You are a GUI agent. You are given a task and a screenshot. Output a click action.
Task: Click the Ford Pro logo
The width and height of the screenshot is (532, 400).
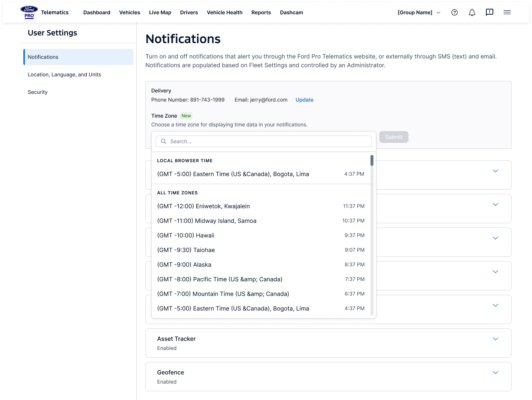click(29, 12)
